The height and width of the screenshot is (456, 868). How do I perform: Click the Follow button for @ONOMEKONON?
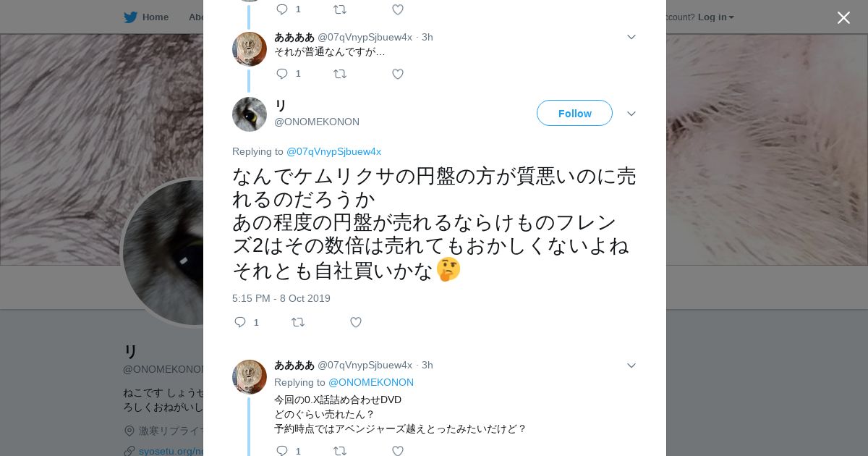[x=574, y=114]
